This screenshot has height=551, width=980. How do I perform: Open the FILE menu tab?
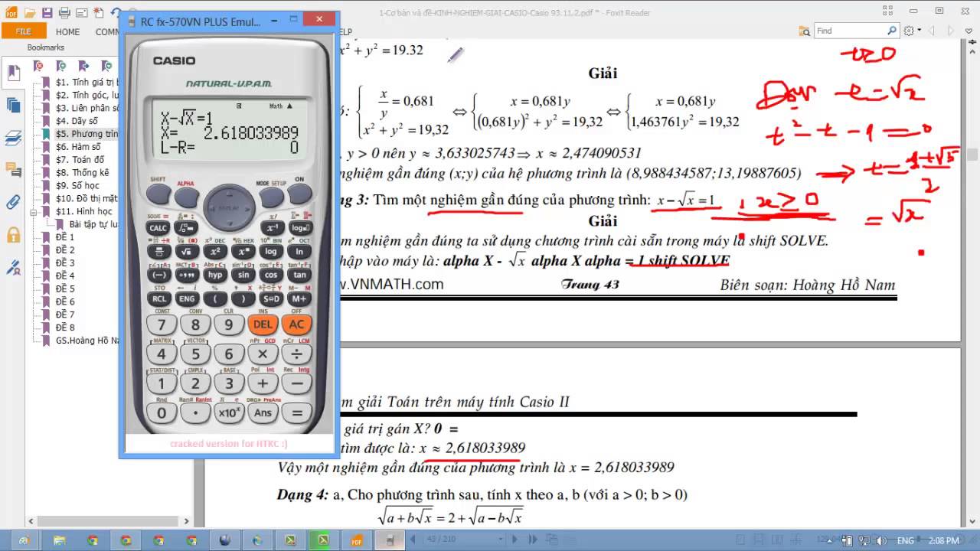(x=23, y=31)
